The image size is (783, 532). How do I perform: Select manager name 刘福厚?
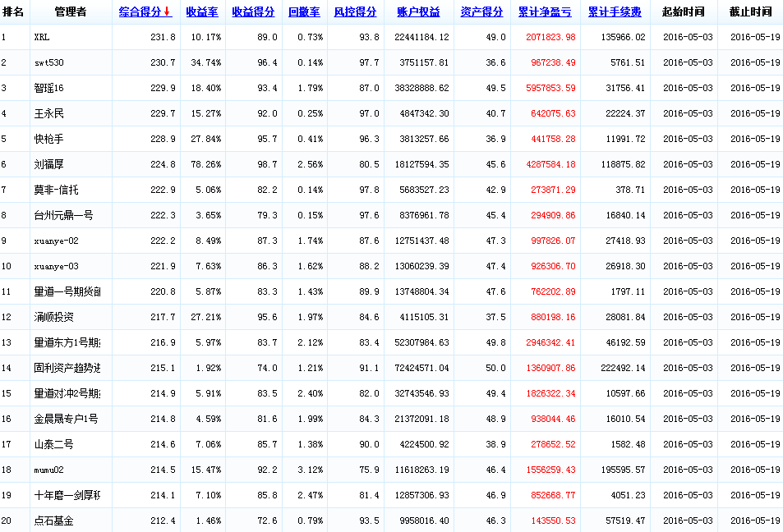[x=49, y=165]
